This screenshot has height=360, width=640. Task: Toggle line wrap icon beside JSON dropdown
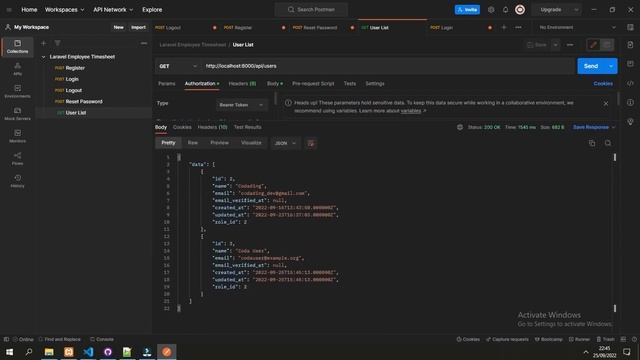pyautogui.click(x=311, y=143)
